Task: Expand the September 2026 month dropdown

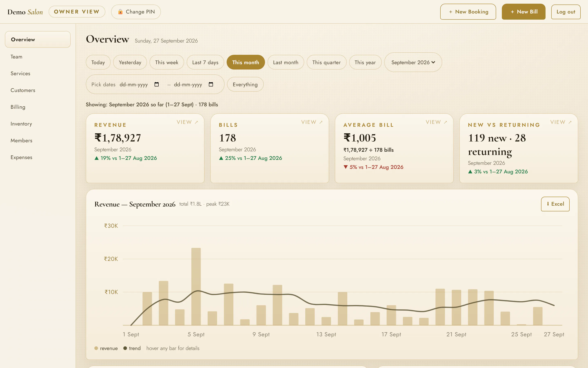Action: pos(413,62)
